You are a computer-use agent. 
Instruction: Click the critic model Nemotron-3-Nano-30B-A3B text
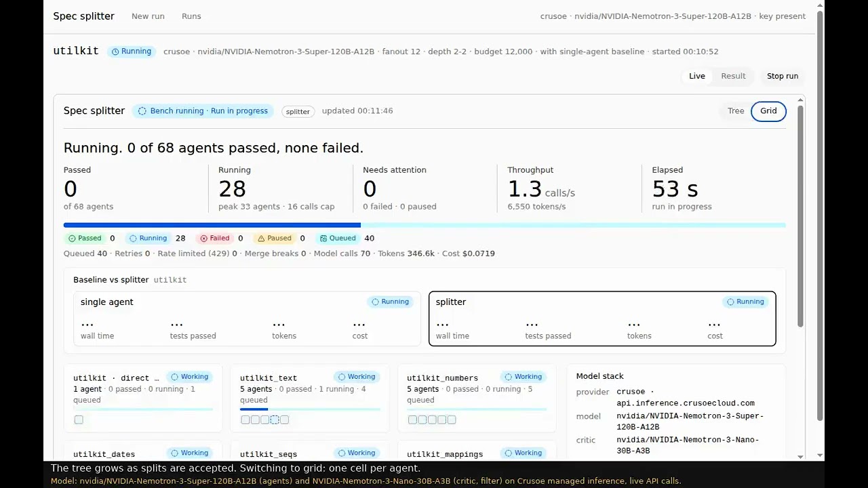[x=688, y=445]
